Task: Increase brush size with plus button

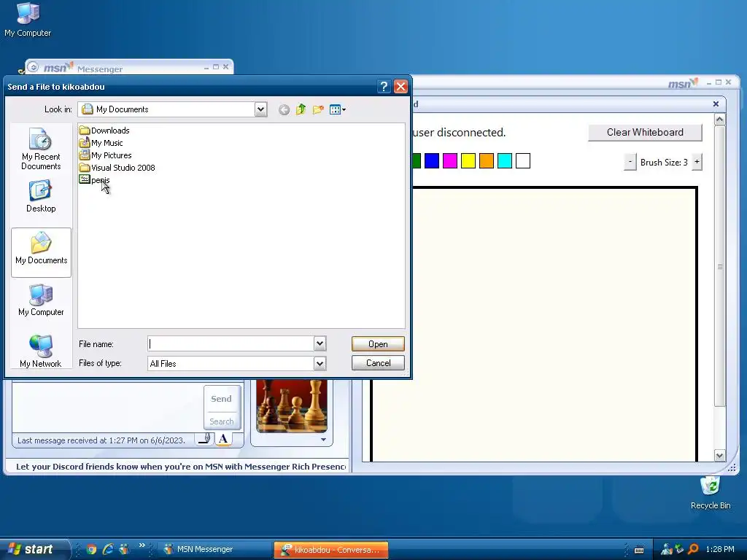Action: pos(697,162)
